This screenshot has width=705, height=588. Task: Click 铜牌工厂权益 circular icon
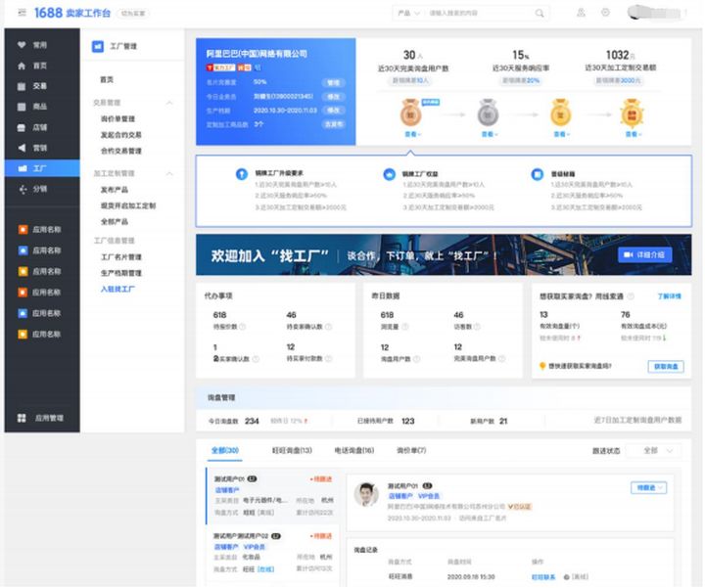389,174
